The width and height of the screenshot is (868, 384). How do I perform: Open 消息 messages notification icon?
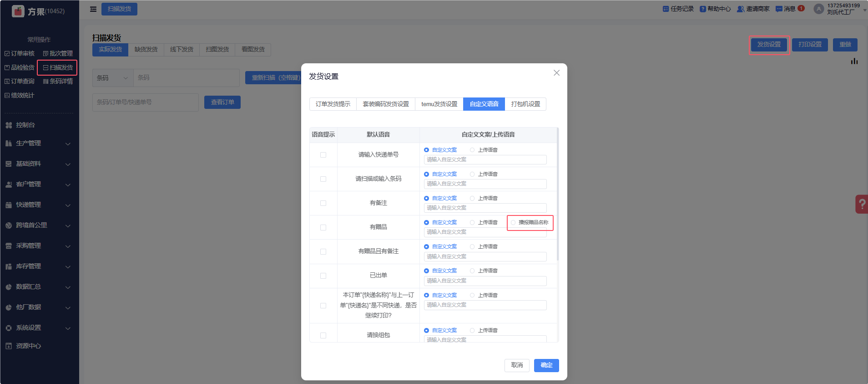tap(779, 9)
